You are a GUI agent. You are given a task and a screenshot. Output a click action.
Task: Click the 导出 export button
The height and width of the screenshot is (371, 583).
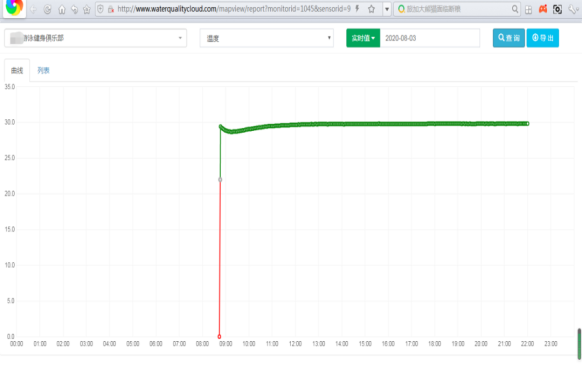click(542, 38)
